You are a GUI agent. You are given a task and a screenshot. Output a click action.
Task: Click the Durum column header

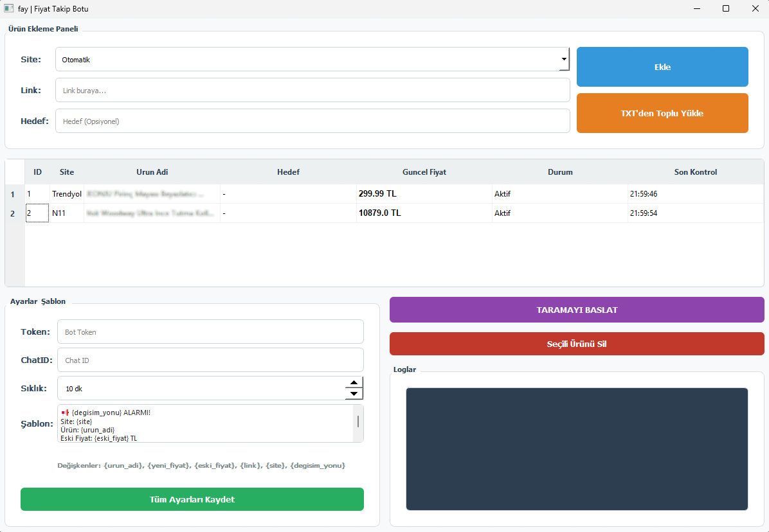[x=560, y=172]
